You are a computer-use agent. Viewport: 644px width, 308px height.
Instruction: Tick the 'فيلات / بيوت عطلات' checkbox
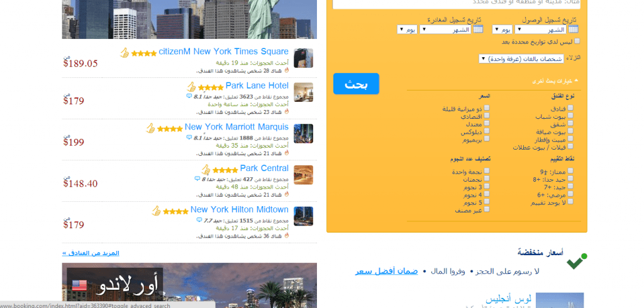coord(570,146)
